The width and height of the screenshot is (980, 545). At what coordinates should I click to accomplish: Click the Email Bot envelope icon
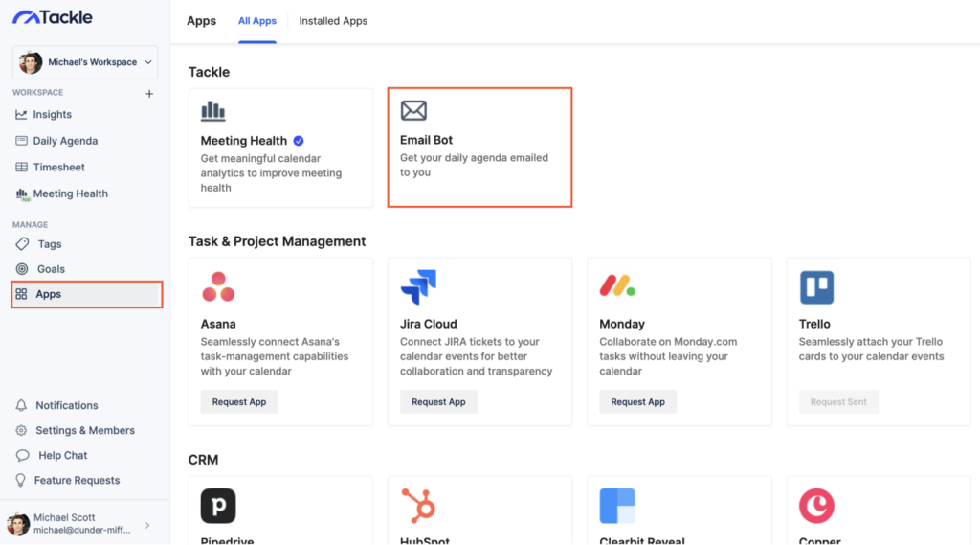pos(413,111)
